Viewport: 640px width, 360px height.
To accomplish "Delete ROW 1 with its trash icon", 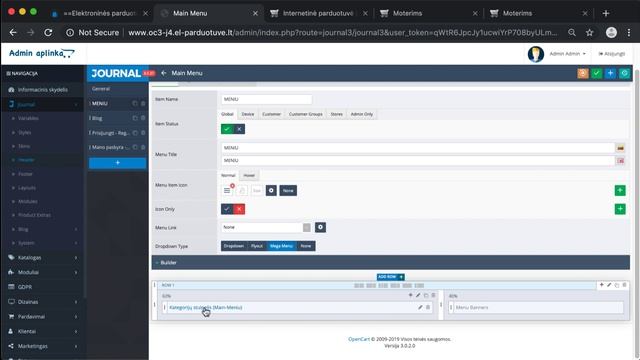I will point(624,285).
